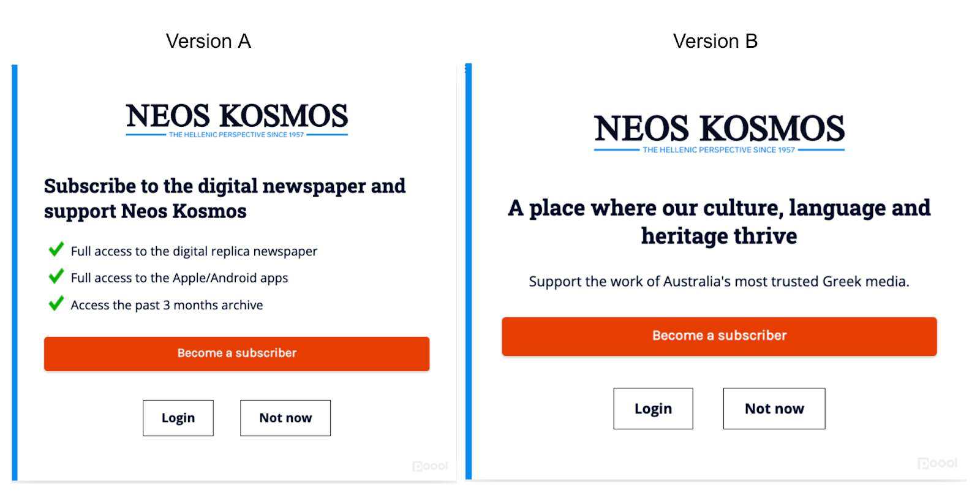The width and height of the screenshot is (980, 498).
Task: Open Login from the Version B popup
Action: pyautogui.click(x=653, y=409)
